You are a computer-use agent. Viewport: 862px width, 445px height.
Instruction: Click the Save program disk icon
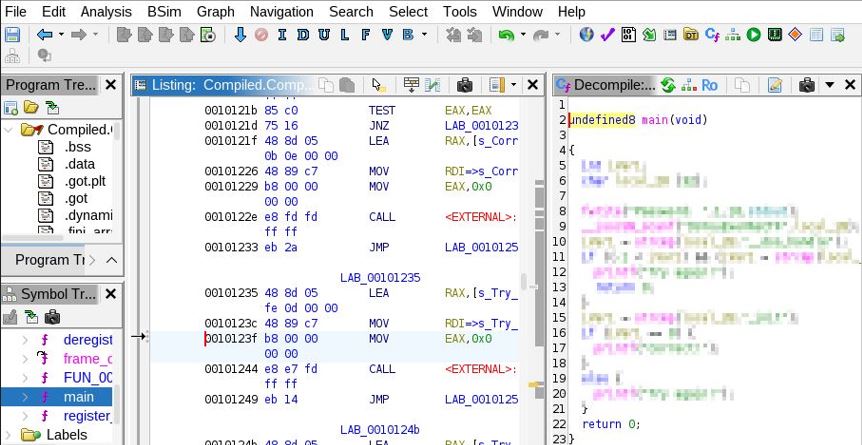pyautogui.click(x=12, y=35)
